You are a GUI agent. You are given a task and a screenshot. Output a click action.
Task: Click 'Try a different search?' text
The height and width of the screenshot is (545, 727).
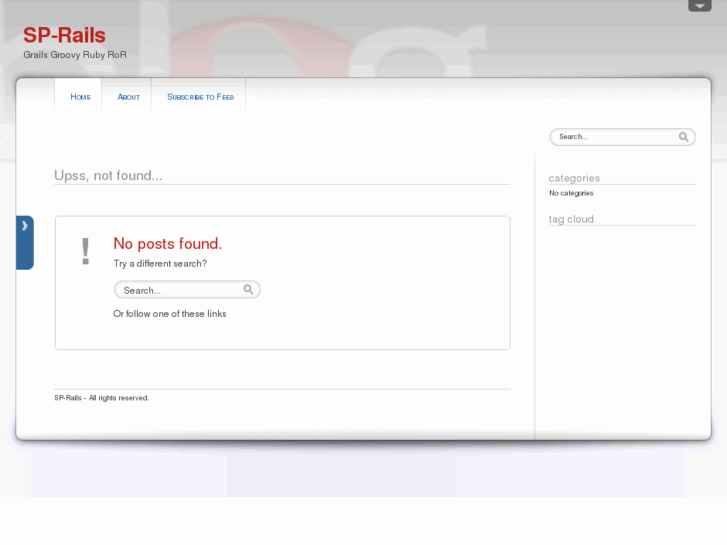click(160, 263)
